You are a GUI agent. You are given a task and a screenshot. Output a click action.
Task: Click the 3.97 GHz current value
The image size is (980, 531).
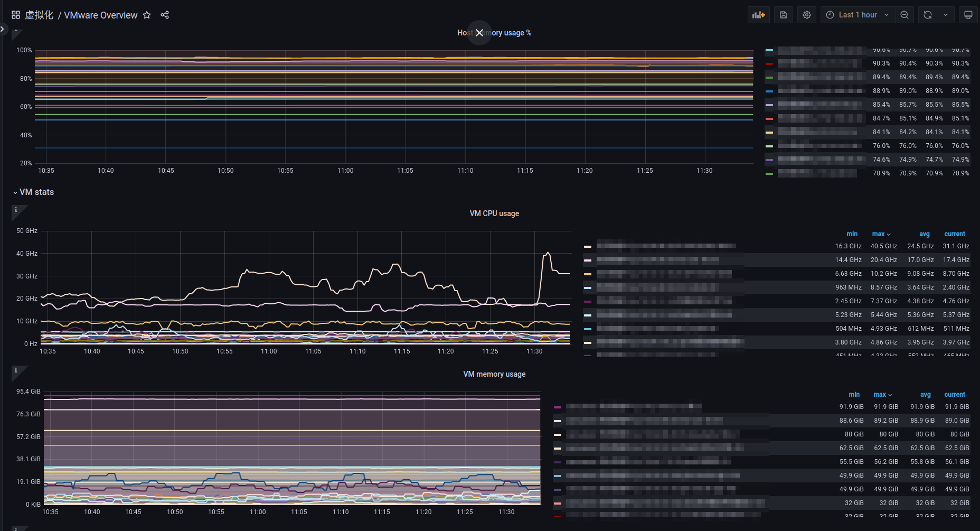coord(956,342)
